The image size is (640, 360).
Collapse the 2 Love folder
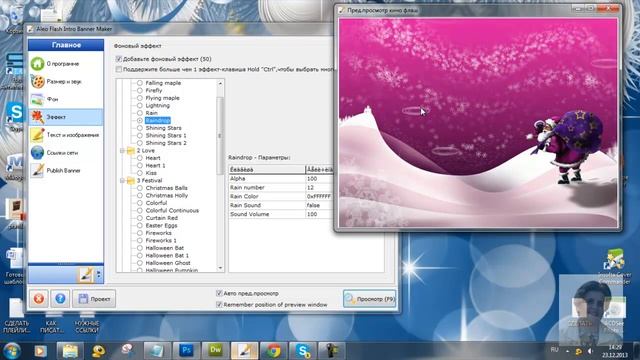[x=122, y=150]
